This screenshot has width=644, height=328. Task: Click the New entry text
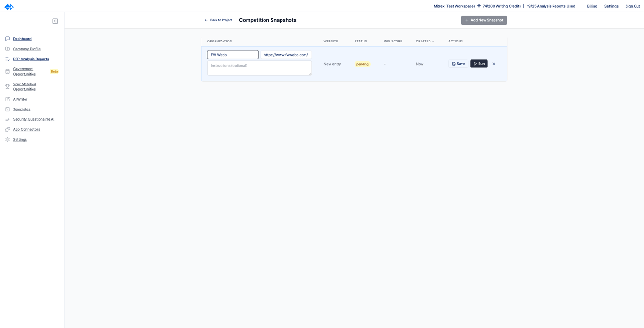332,64
